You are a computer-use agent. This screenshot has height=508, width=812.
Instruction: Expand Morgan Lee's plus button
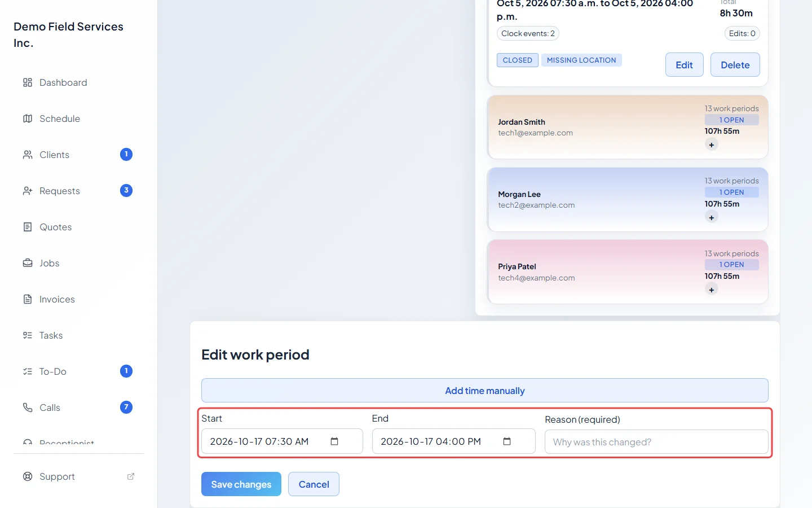click(x=712, y=218)
